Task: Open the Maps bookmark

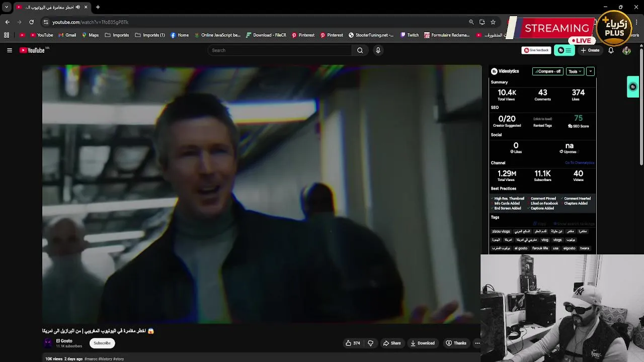Action: 90,35
